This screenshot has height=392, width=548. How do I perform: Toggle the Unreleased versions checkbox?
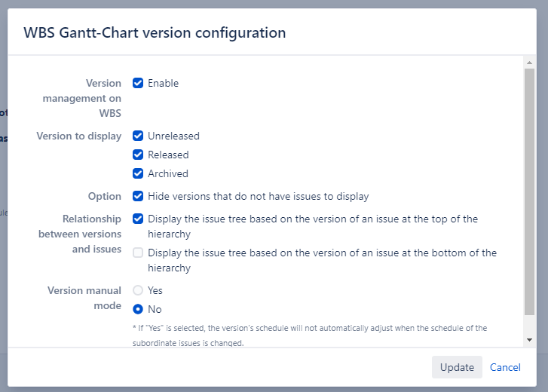pos(138,136)
